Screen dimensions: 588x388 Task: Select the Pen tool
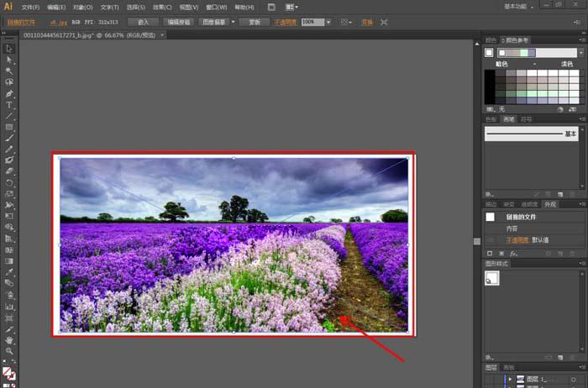pos(9,93)
